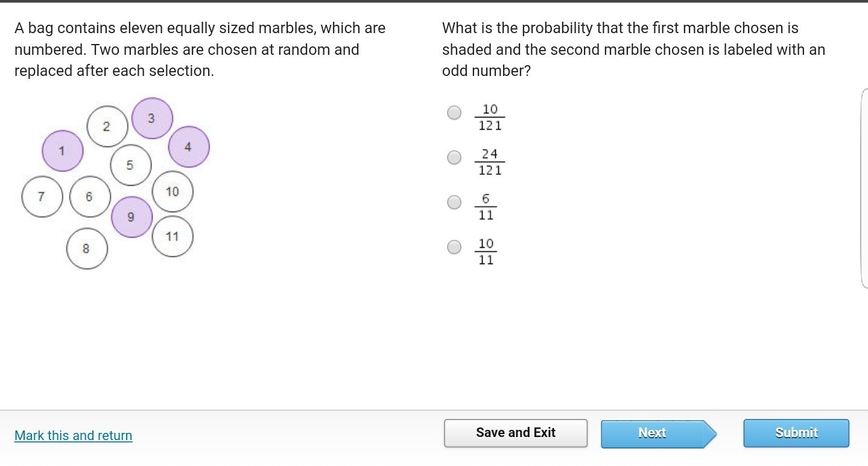Click Mark this and return link
The height and width of the screenshot is (466, 868).
[73, 435]
